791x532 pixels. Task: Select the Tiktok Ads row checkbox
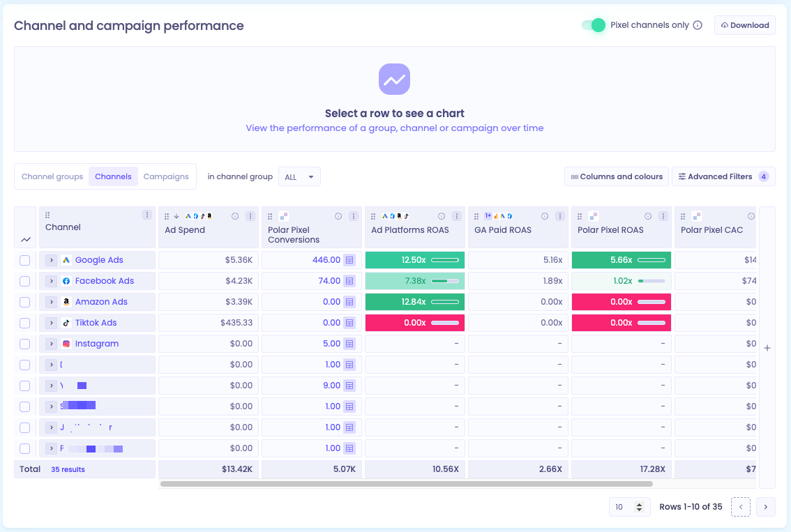[24, 323]
